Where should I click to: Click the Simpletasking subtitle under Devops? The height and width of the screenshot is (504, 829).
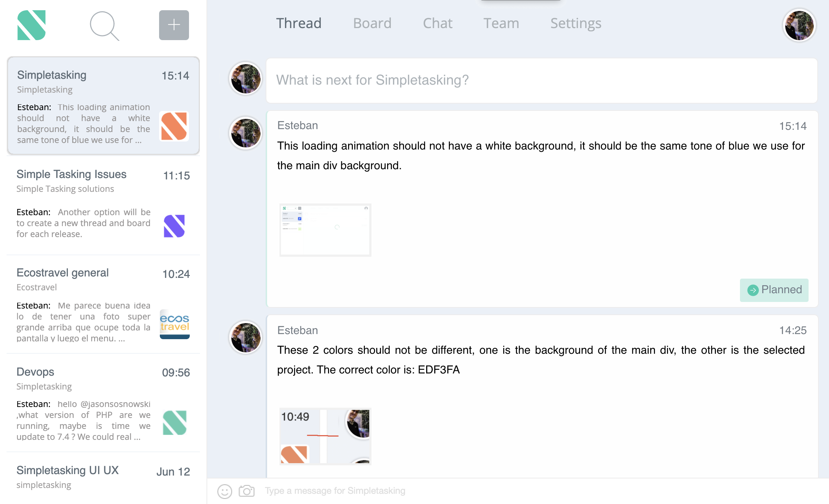click(44, 387)
